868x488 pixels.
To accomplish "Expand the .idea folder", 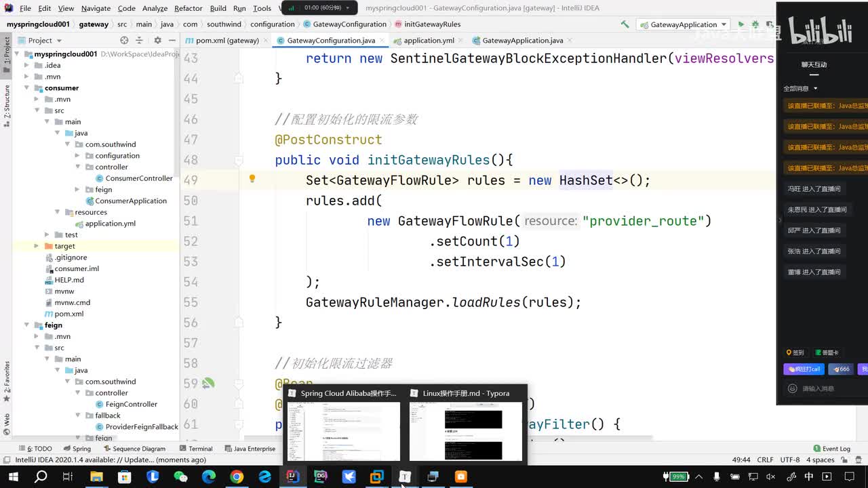I will click(x=27, y=65).
